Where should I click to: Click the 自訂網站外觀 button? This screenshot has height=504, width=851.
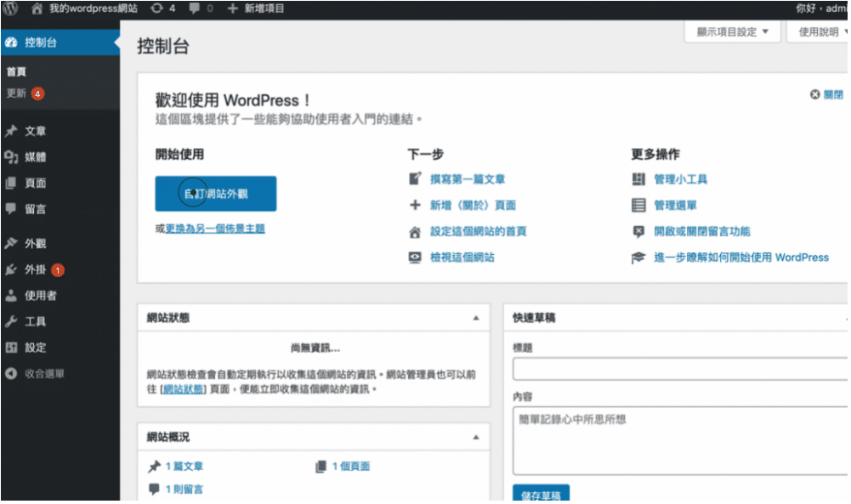(216, 195)
